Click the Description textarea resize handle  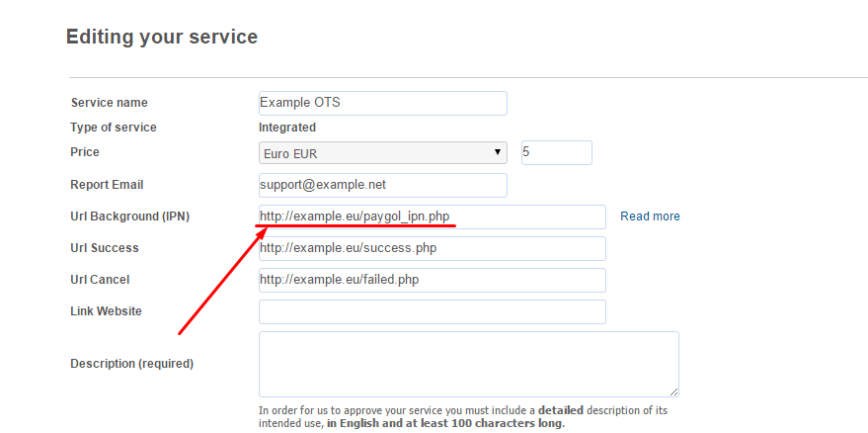673,391
